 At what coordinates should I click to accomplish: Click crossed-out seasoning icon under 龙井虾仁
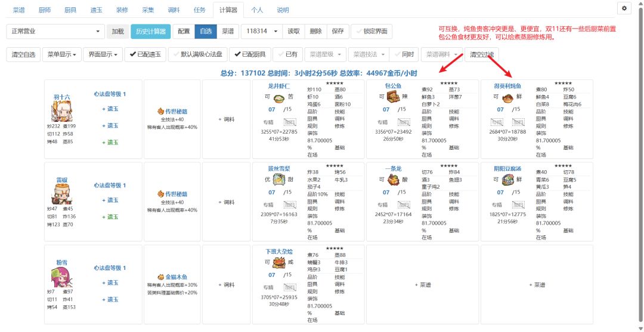pos(290,122)
